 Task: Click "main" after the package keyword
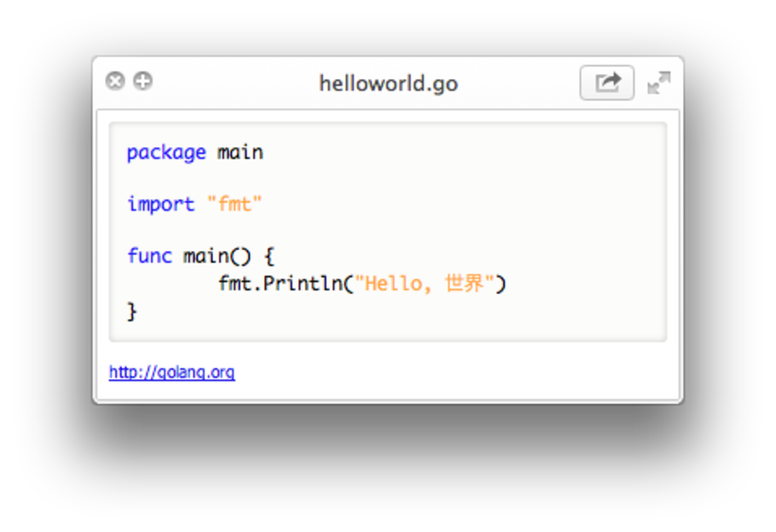240,153
